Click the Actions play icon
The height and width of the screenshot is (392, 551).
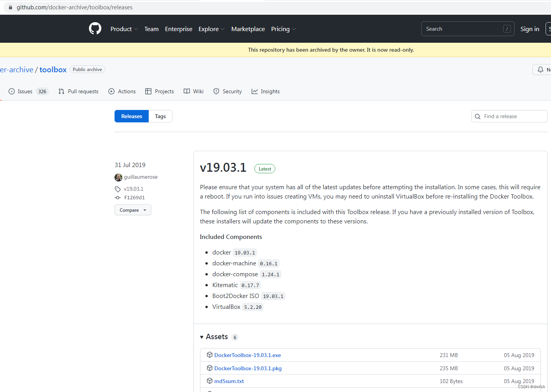point(111,91)
